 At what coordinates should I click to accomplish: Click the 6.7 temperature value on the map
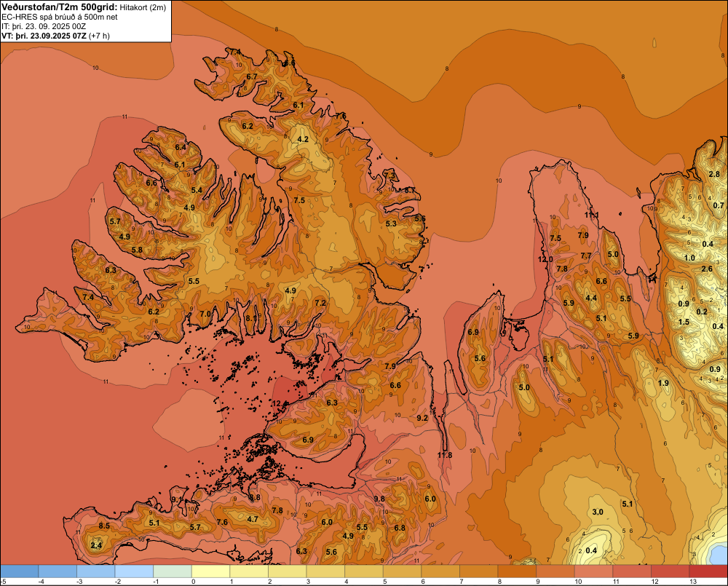tap(252, 76)
